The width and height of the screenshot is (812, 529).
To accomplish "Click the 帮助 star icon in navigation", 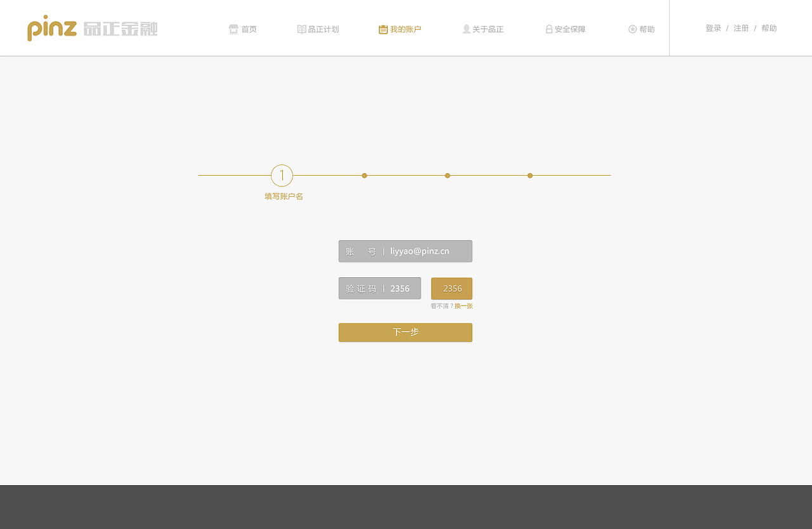I will point(632,29).
